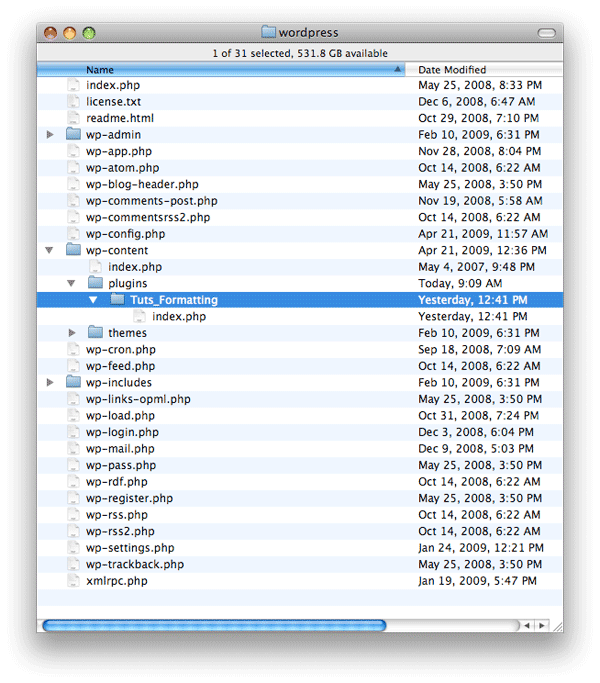Click the date 'Oct 31, 2008, 7:24 PM'
600x683 pixels.
478,416
